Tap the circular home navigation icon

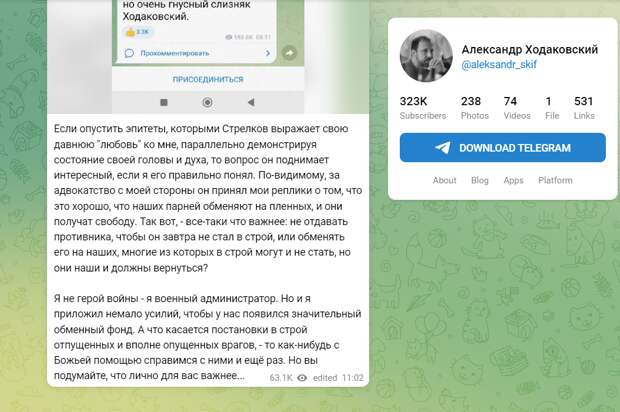pyautogui.click(x=208, y=102)
